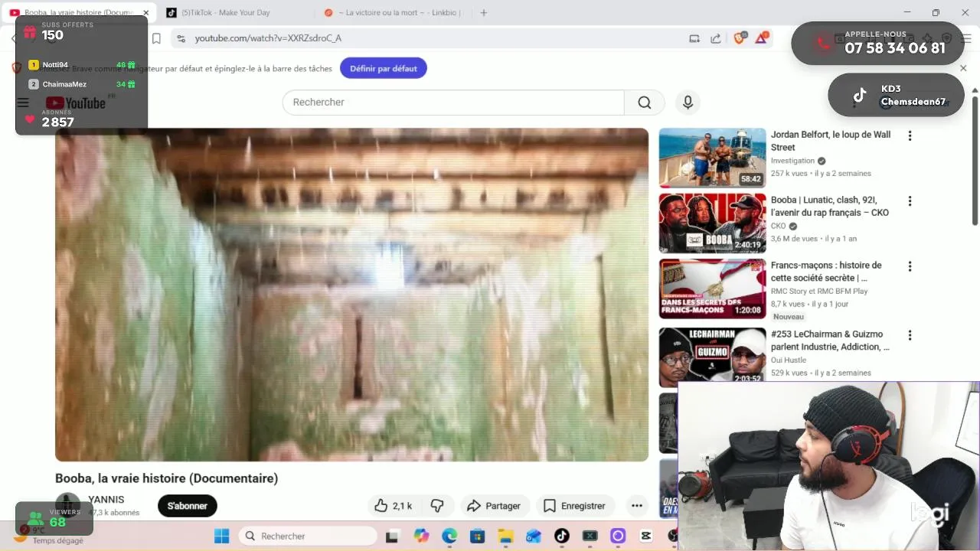Open options for LeChairman & Guizmo video
The width and height of the screenshot is (980, 551).
[910, 335]
